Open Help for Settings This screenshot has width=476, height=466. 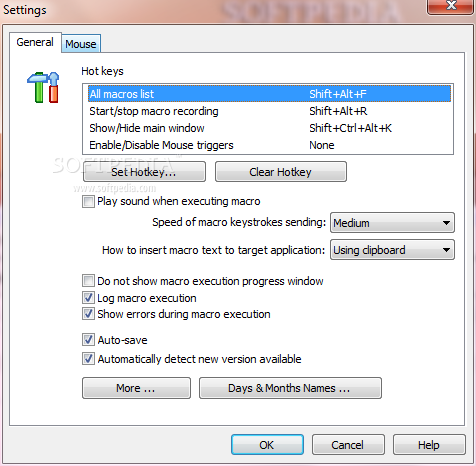[429, 445]
